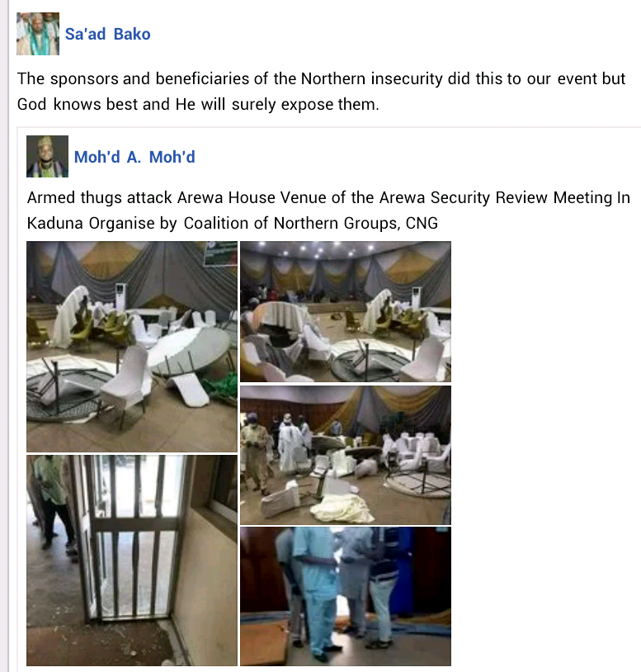
Task: Click the Sa'ad Bako name link
Action: (107, 35)
